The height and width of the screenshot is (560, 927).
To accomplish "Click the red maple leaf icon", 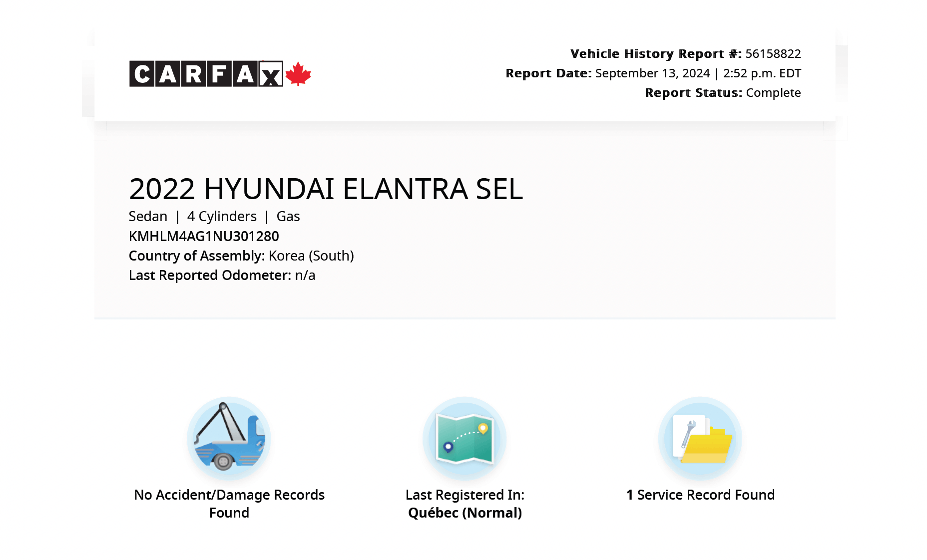I will (298, 74).
